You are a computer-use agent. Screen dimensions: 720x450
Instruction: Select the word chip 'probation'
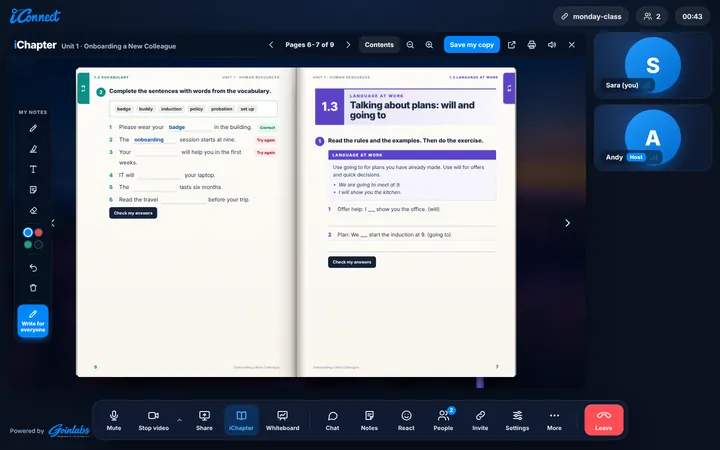(221, 109)
